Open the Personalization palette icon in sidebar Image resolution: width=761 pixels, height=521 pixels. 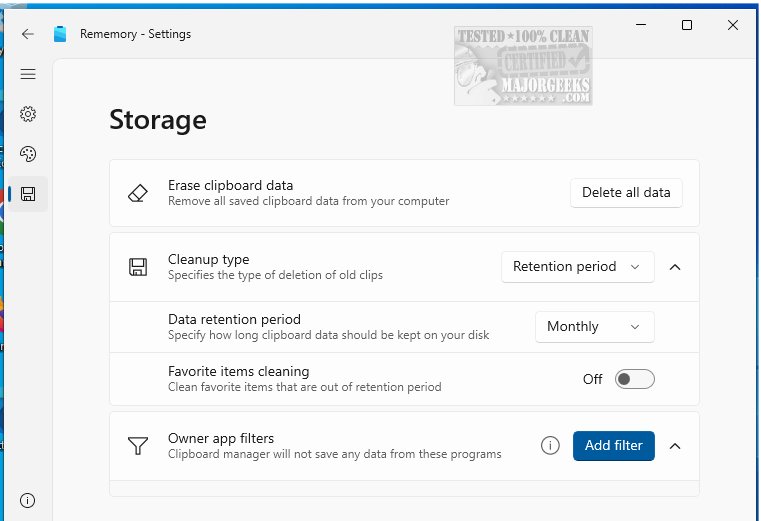click(28, 154)
